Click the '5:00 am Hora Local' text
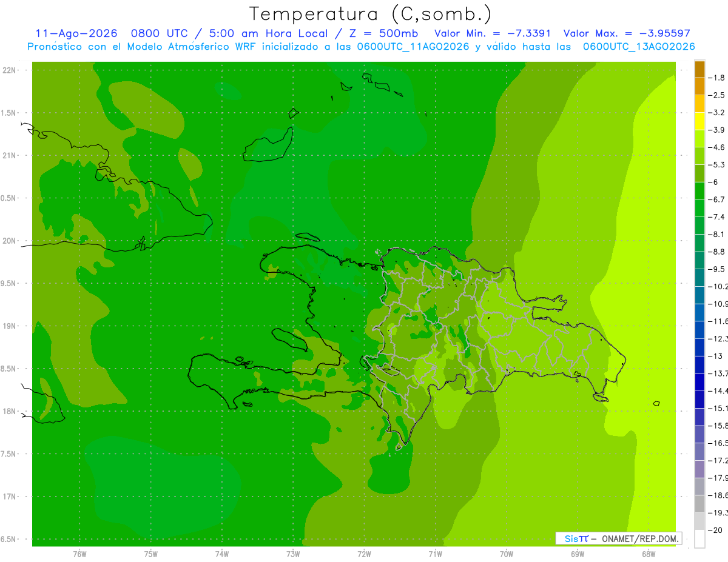 click(268, 33)
